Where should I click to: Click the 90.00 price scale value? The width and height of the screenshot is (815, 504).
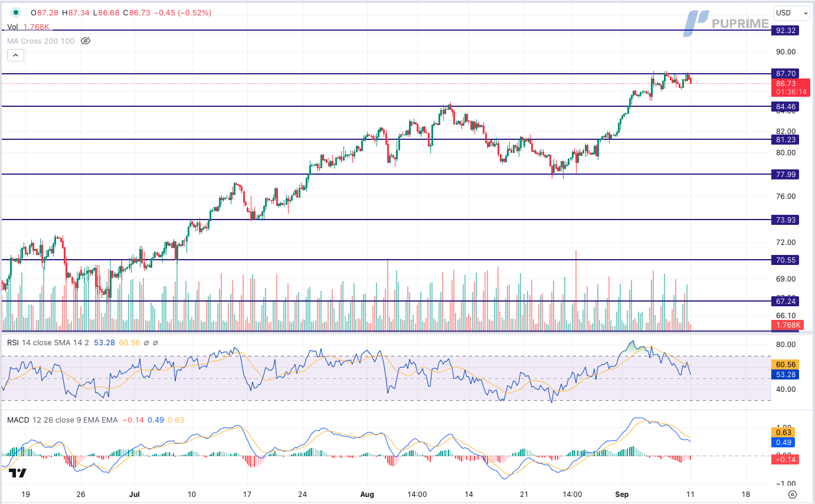click(x=785, y=52)
